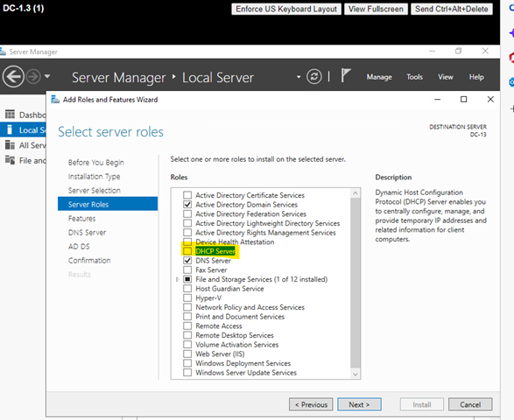Maximize the Add Roles wizard window
The width and height of the screenshot is (514, 420).
(x=463, y=99)
